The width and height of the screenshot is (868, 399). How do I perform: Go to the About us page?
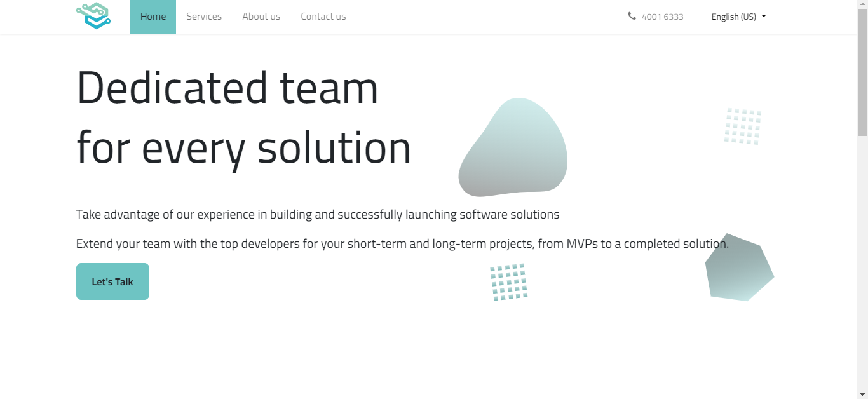(261, 17)
